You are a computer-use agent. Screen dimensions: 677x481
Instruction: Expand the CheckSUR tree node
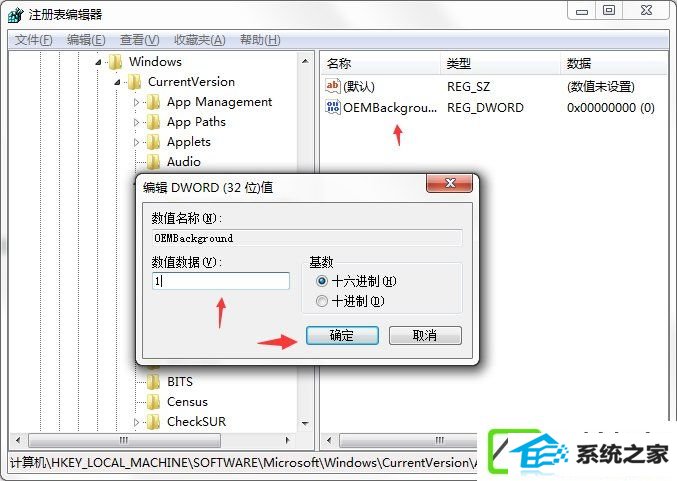tap(136, 422)
